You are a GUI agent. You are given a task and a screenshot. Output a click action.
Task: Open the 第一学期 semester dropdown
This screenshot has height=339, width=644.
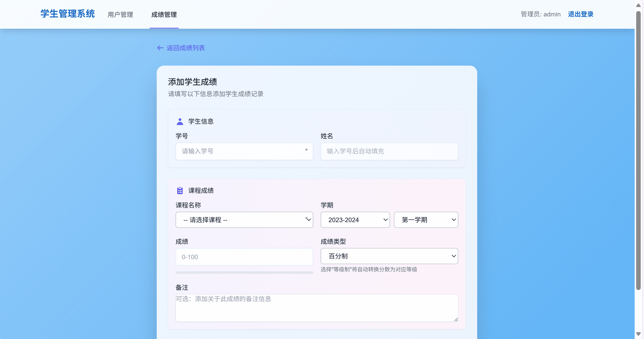tap(426, 220)
